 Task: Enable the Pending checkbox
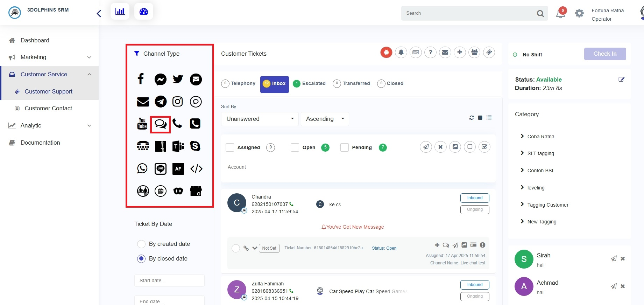point(345,147)
